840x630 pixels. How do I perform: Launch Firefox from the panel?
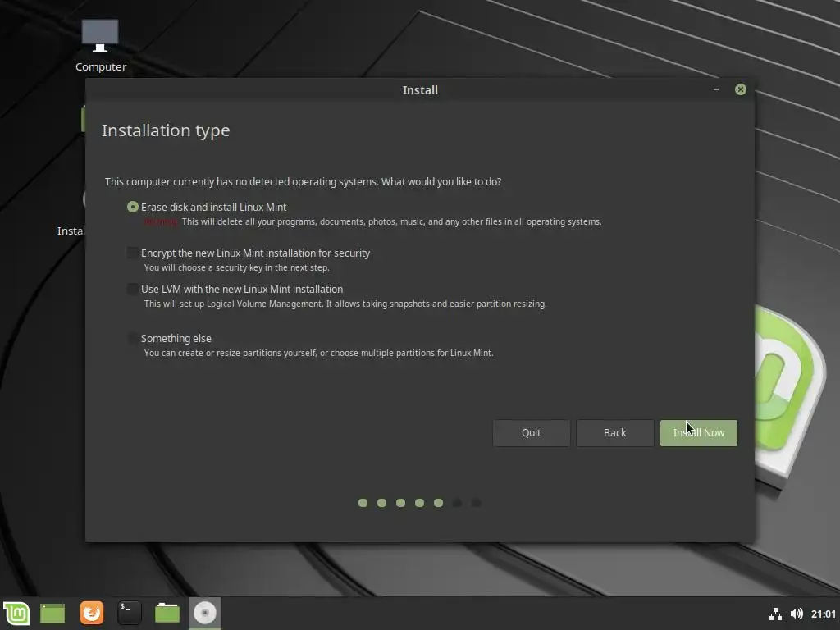(92, 613)
